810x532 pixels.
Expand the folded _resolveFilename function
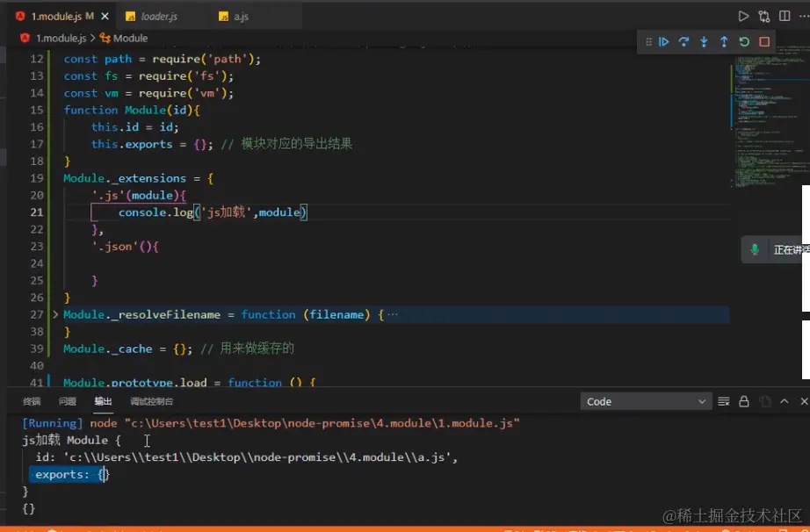point(55,314)
